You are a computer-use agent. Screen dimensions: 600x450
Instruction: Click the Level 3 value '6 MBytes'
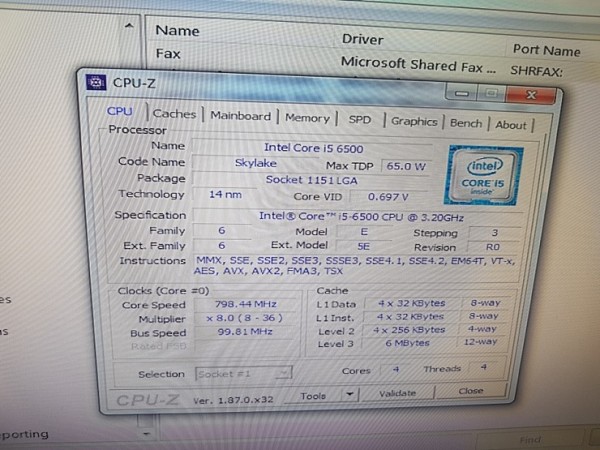[x=407, y=342]
